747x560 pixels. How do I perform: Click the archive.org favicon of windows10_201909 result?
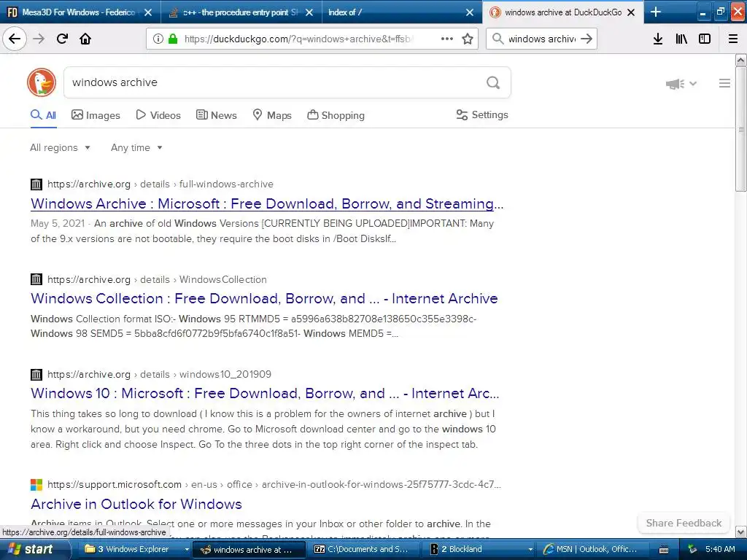point(36,374)
